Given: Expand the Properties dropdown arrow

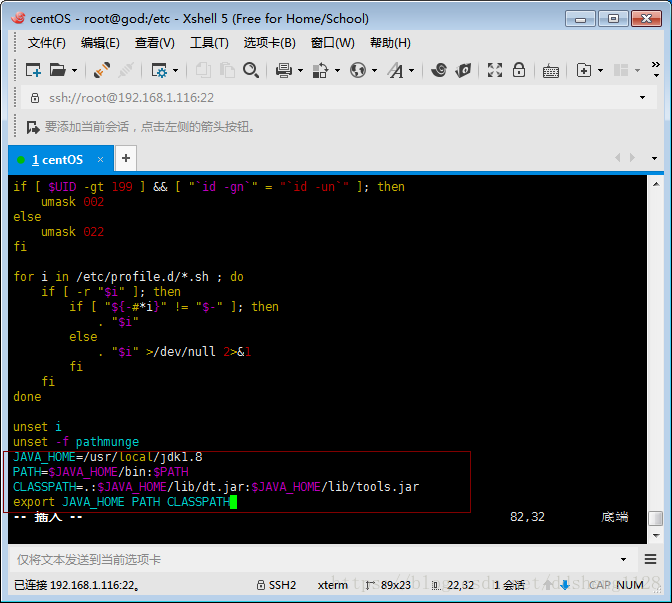Looking at the screenshot, I should pyautogui.click(x=175, y=70).
